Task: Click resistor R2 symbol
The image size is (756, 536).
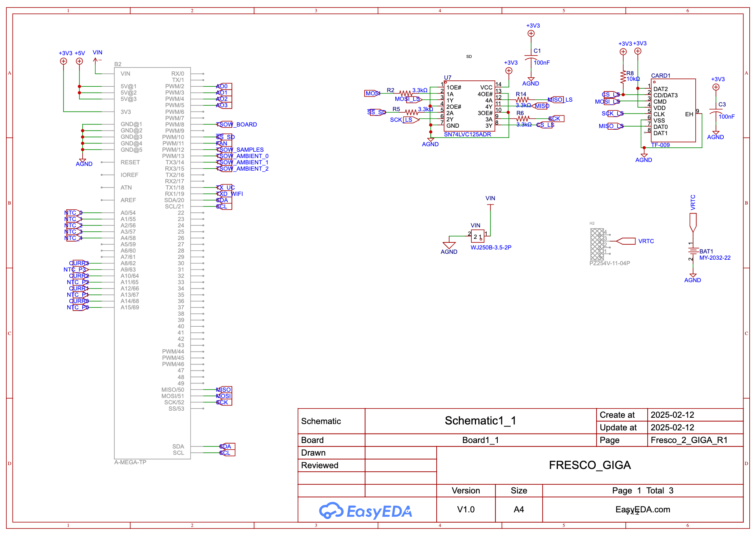Action: click(406, 93)
